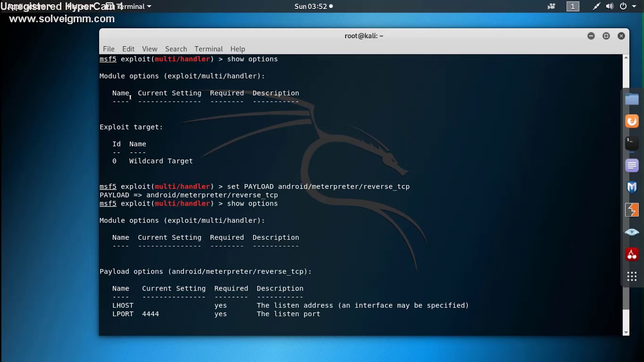The image size is (644, 362).
Task: Click 'The listen port' description
Action: [288, 314]
